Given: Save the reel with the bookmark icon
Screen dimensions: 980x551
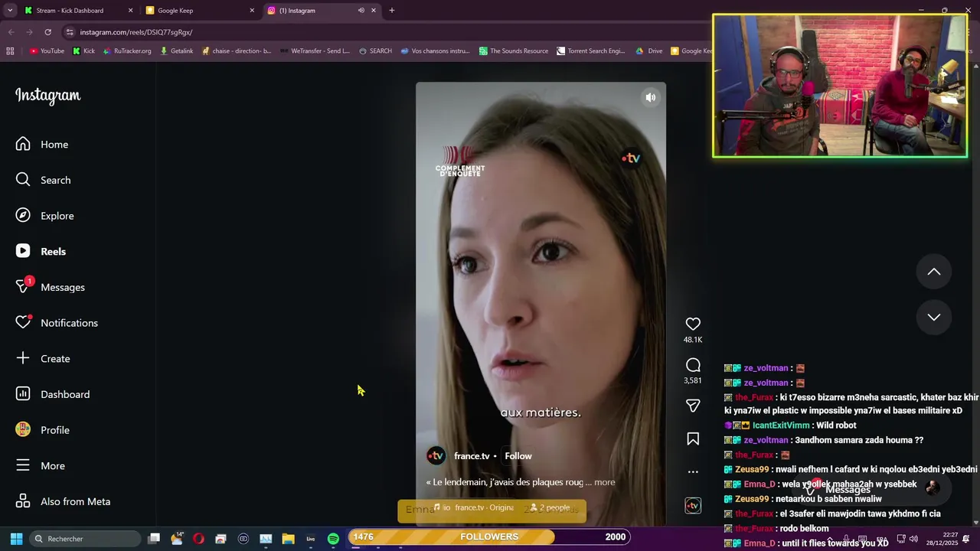Looking at the screenshot, I should (x=693, y=439).
